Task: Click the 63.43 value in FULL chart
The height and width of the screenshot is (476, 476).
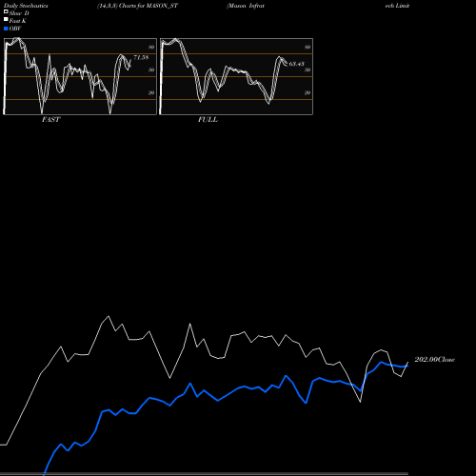Action: click(x=296, y=64)
